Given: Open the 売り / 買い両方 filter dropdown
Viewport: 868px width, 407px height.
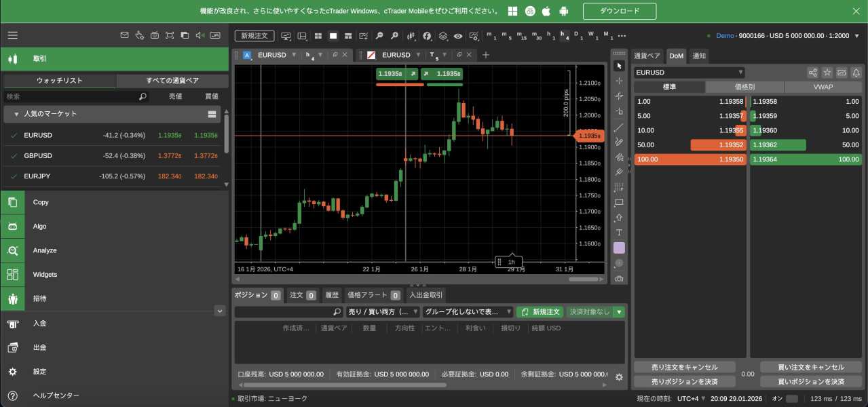Looking at the screenshot, I should 382,312.
